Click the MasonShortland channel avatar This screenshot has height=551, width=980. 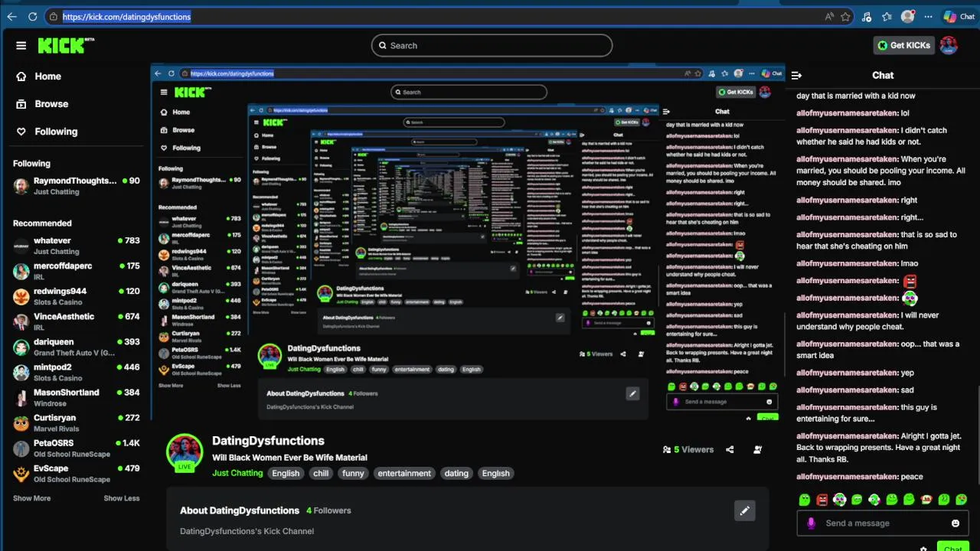tap(21, 397)
